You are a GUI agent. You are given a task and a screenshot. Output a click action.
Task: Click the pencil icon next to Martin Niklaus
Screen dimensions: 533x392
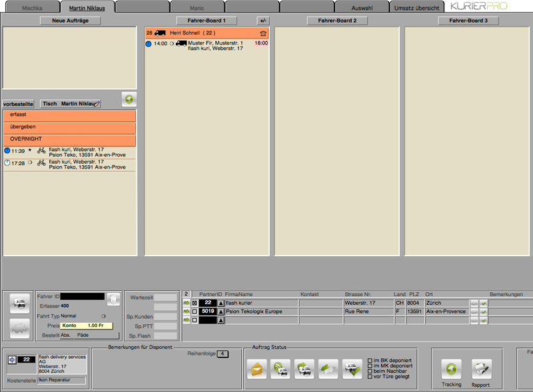tap(97, 104)
